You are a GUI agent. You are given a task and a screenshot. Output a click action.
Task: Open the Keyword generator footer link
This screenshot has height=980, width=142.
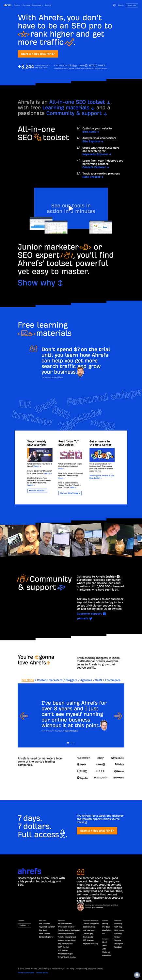click(66, 933)
